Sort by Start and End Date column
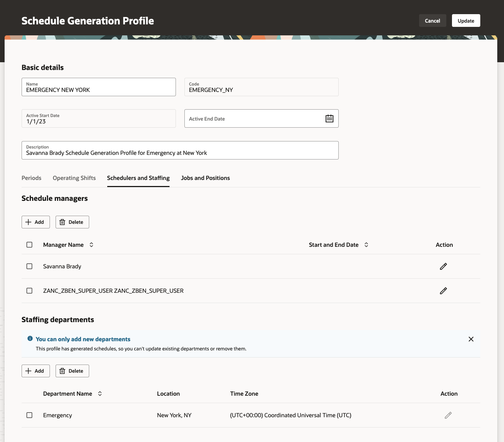The height and width of the screenshot is (442, 504). click(x=367, y=244)
